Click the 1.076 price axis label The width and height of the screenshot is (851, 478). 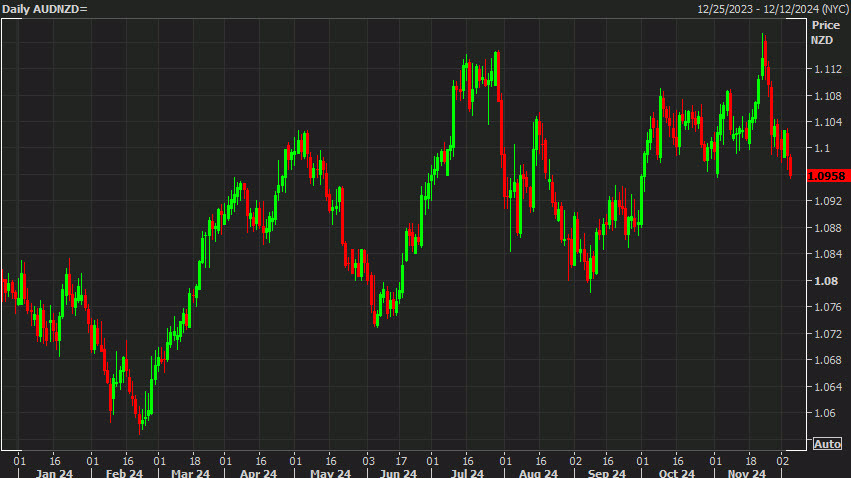coord(828,307)
